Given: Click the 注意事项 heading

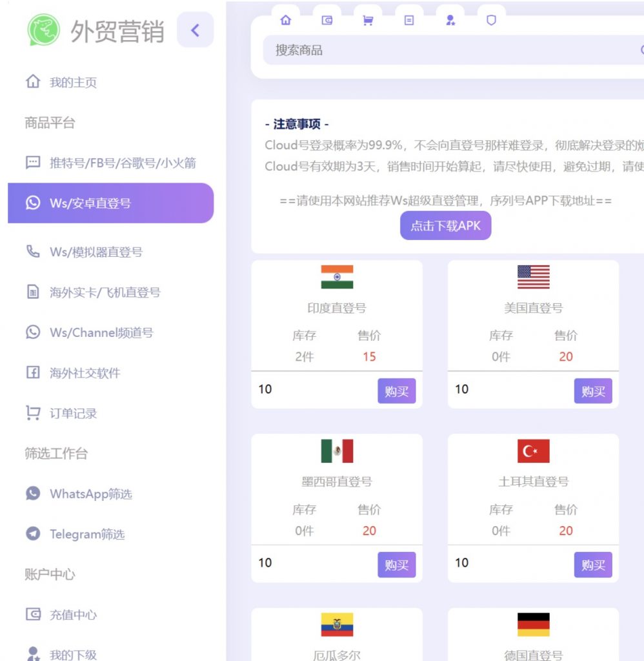Looking at the screenshot, I should pos(297,124).
